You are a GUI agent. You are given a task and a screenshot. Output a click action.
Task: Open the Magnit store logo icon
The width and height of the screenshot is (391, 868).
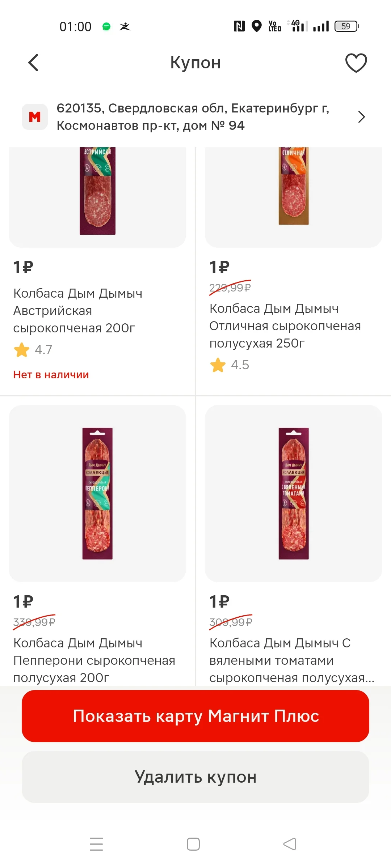click(x=35, y=117)
